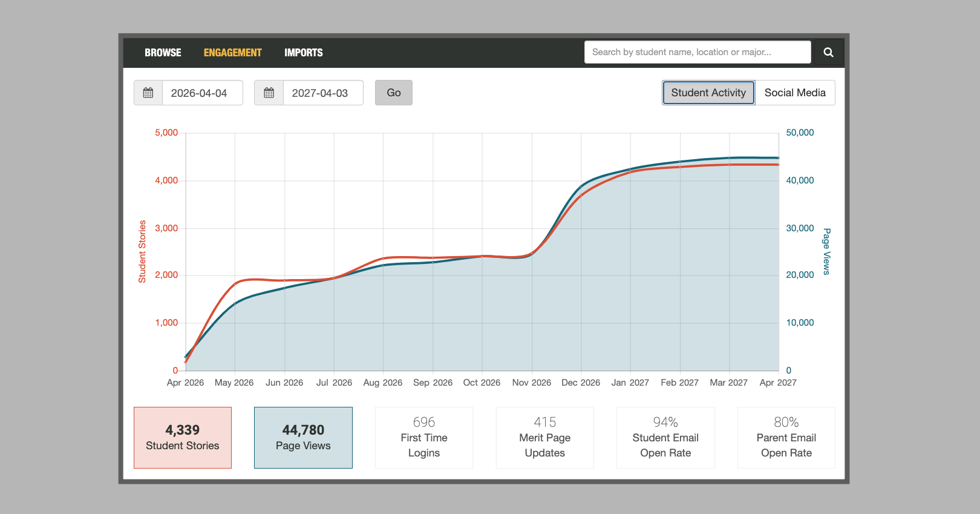
Task: Toggle the Student Stories stat card
Action: [183, 438]
